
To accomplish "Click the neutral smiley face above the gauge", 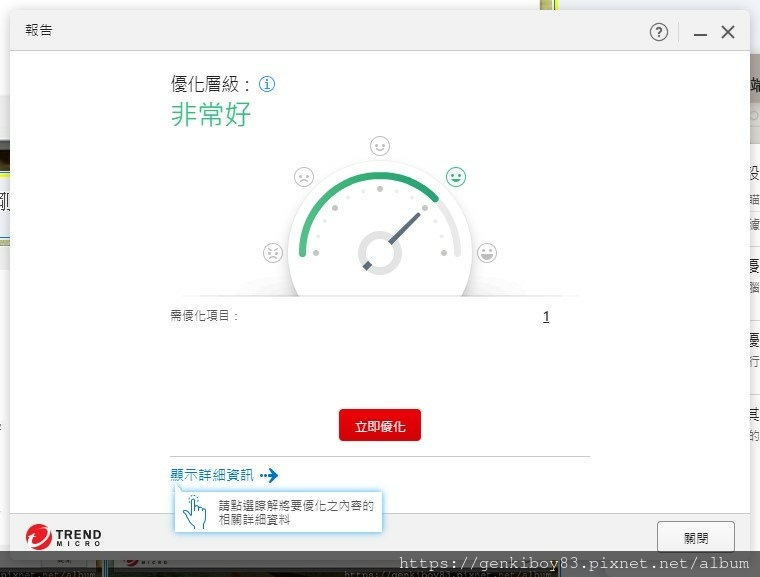I will [380, 146].
